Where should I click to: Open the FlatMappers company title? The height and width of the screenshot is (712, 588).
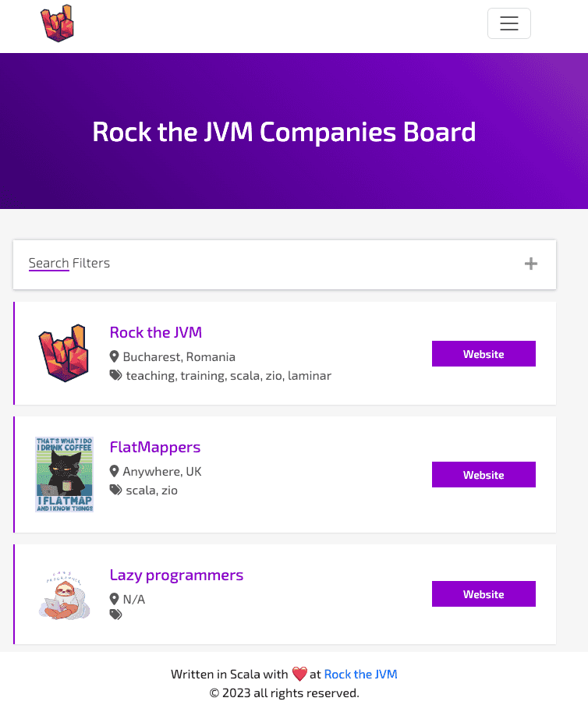(x=155, y=448)
